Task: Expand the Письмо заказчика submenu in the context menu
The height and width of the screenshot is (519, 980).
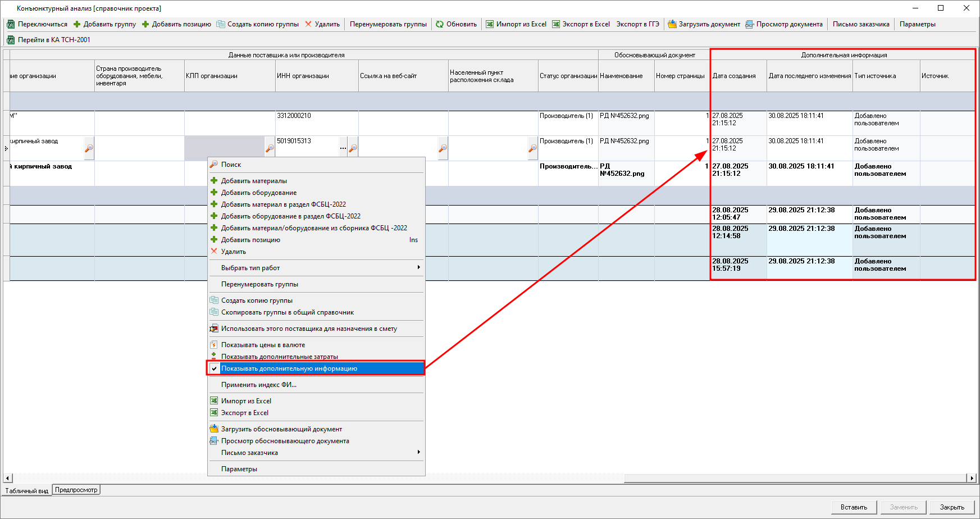Action: (316, 453)
